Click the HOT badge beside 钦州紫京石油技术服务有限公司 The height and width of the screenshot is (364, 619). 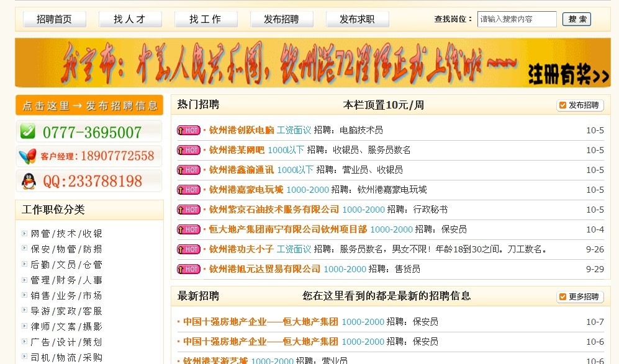click(189, 210)
